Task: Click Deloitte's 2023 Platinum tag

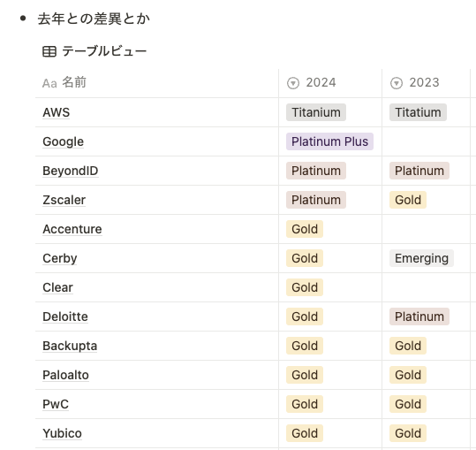Action: 419,317
